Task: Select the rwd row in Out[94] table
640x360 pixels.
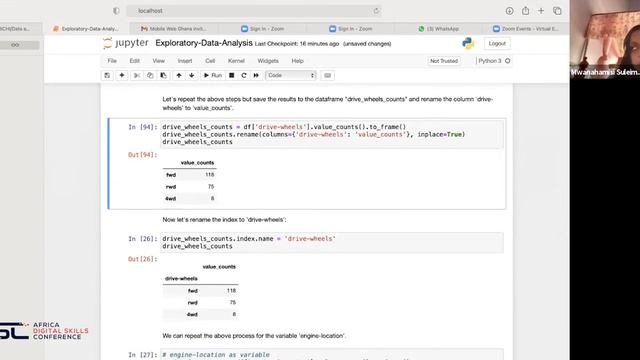Action: pos(189,187)
